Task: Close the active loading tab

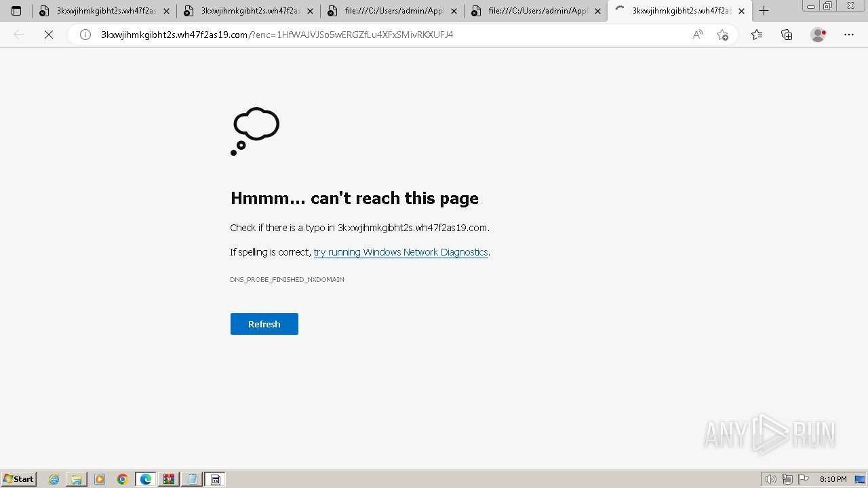Action: tap(741, 11)
